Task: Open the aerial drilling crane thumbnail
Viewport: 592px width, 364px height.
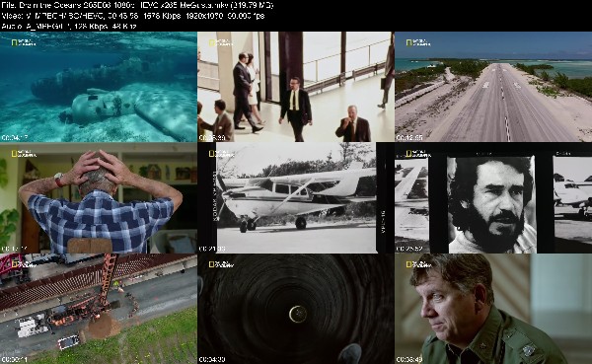Action: coord(98,309)
